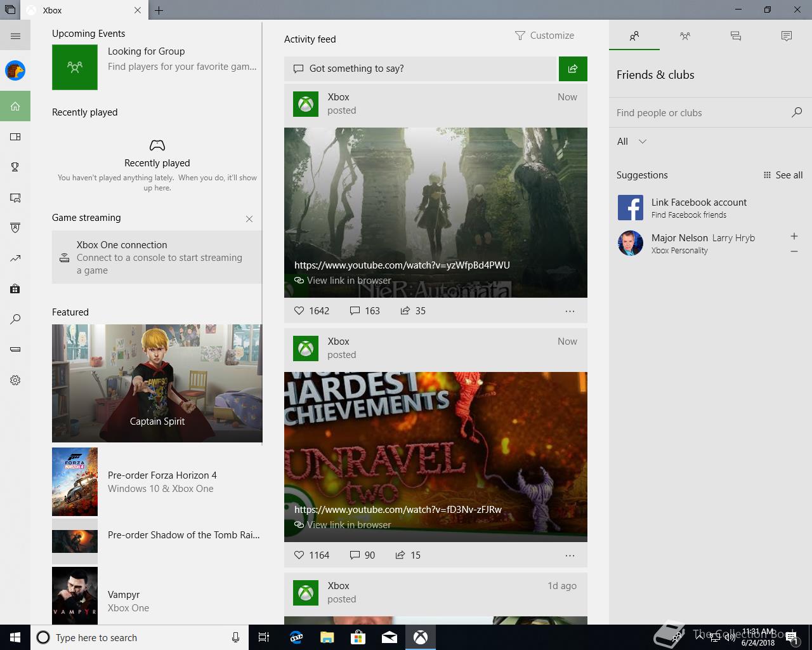Open the sidebar Search magnifier icon
Screen dimensions: 812x650
click(x=15, y=319)
